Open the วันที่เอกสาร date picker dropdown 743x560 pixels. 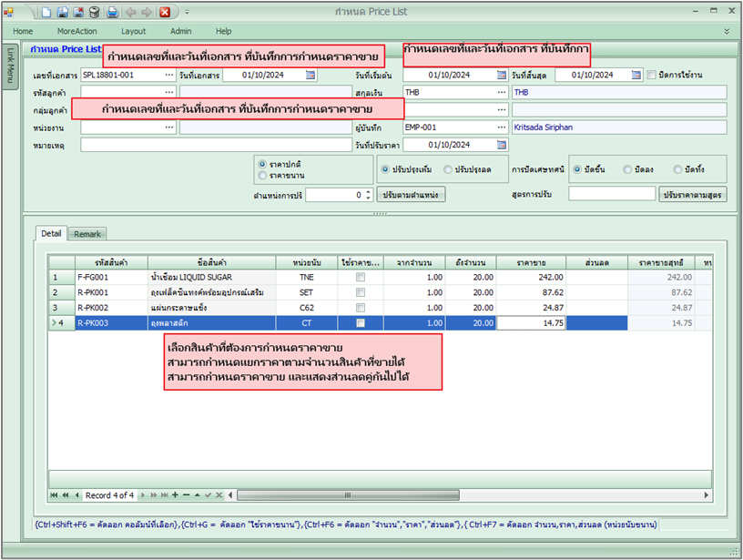tap(310, 75)
